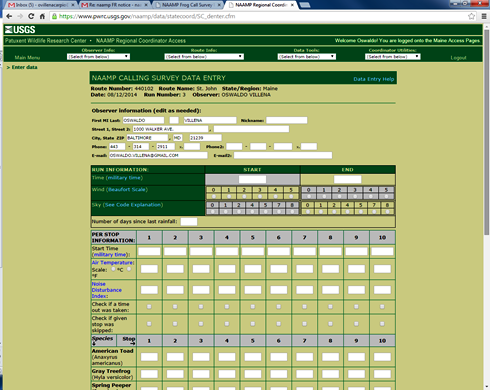Click American Toad count field for stop 2
The width and height of the screenshot is (490, 390).
[175, 357]
